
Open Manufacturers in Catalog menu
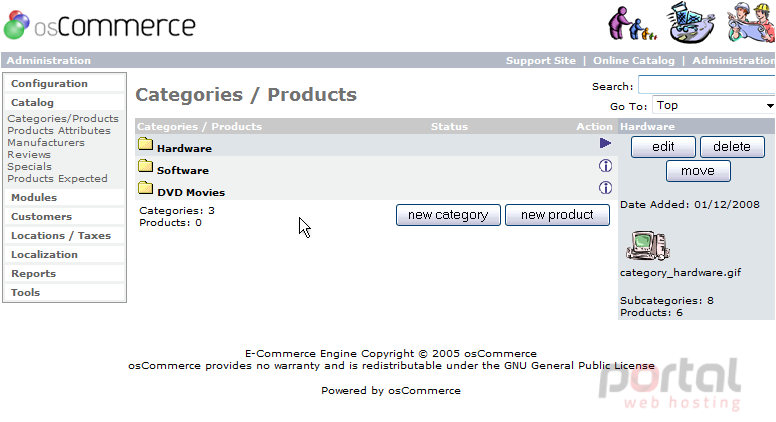point(46,142)
